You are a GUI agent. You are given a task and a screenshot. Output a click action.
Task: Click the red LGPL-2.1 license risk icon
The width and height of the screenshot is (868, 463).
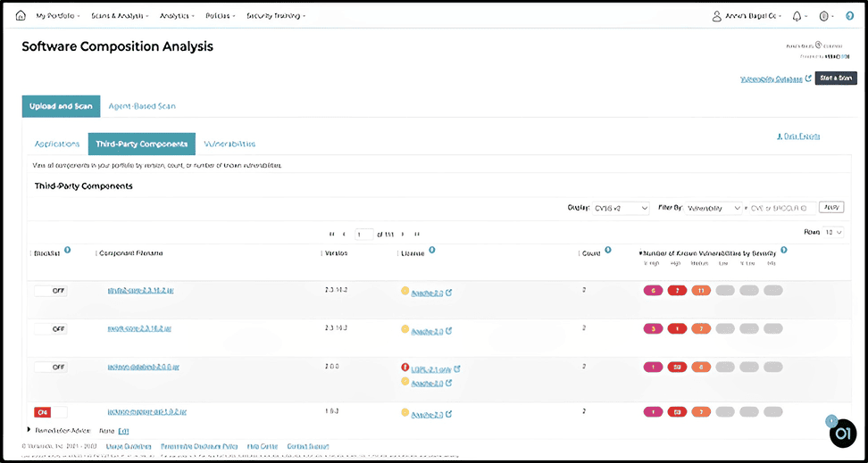[x=405, y=368]
